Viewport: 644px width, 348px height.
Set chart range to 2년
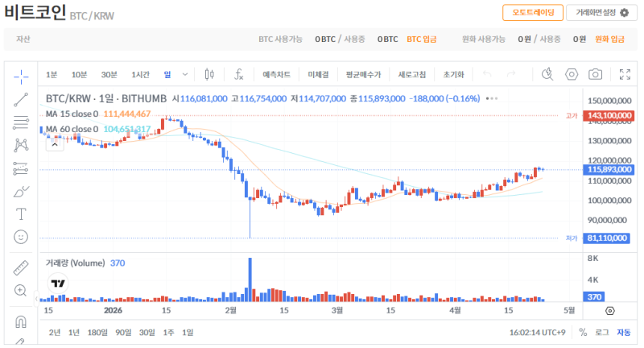(54, 333)
